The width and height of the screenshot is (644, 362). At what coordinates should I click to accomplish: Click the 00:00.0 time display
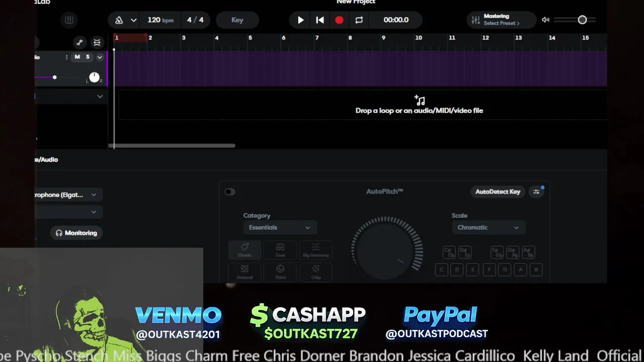(396, 20)
